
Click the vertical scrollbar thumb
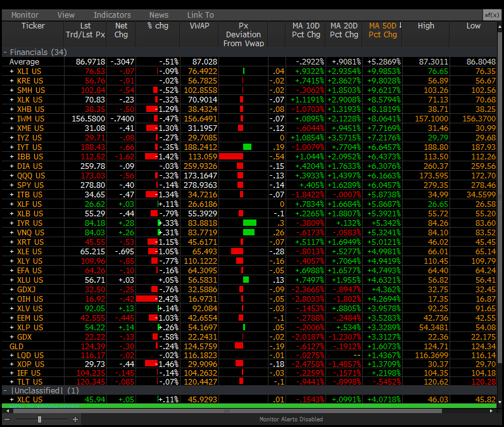point(500,197)
